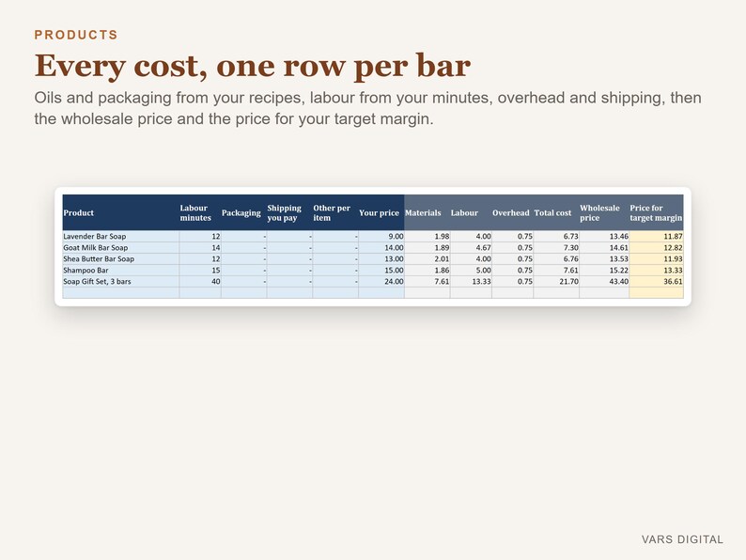746x560 pixels.
Task: Click the "Shampoo Bar" product cell
Action: (x=121, y=271)
